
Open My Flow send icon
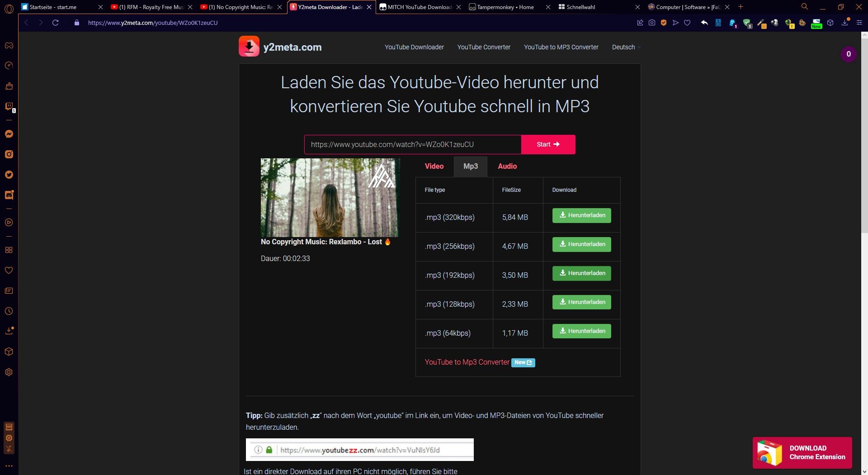675,23
